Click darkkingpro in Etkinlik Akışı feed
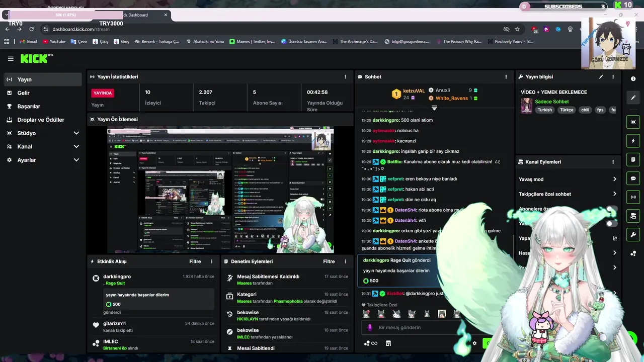Viewport: 644px width, 362px height. coord(117,277)
